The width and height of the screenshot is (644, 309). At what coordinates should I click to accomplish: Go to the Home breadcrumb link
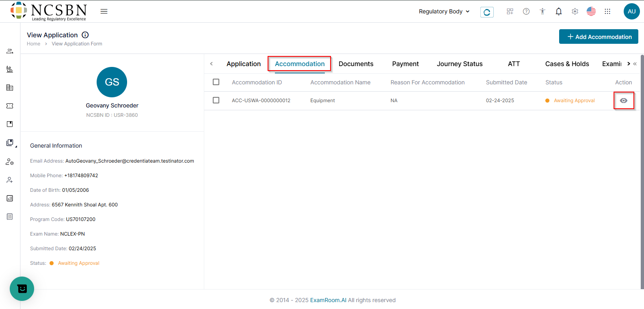(33, 44)
